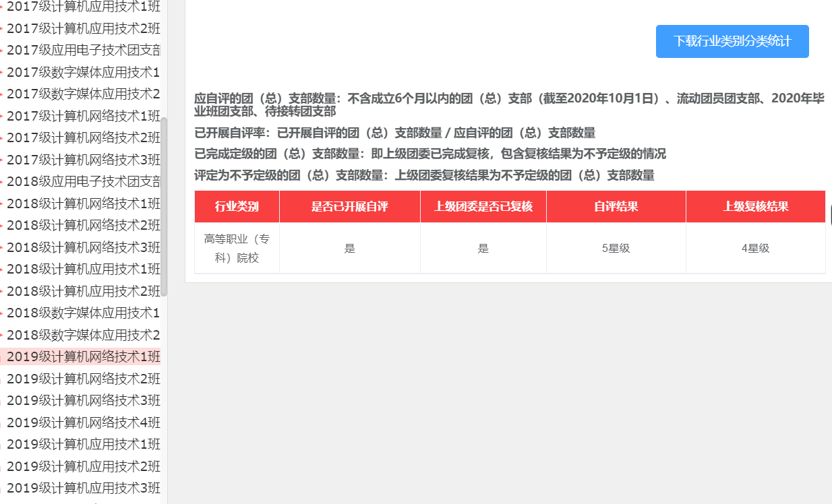Click the 高等职业（专科）院校 table cell

click(x=237, y=248)
